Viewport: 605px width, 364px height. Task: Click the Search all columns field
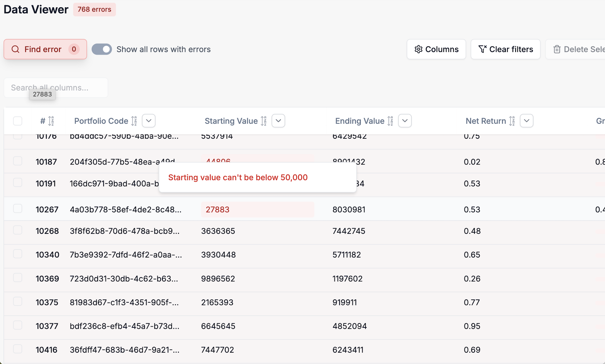coord(56,88)
